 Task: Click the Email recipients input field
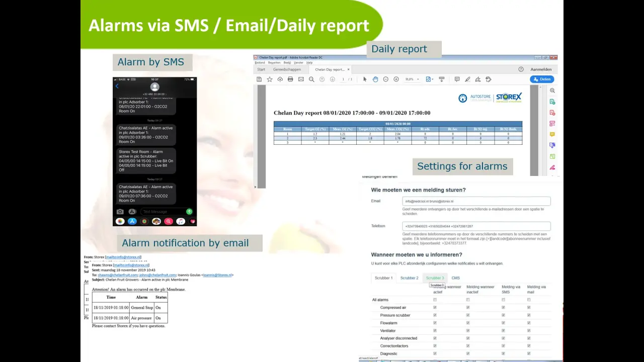click(476, 201)
